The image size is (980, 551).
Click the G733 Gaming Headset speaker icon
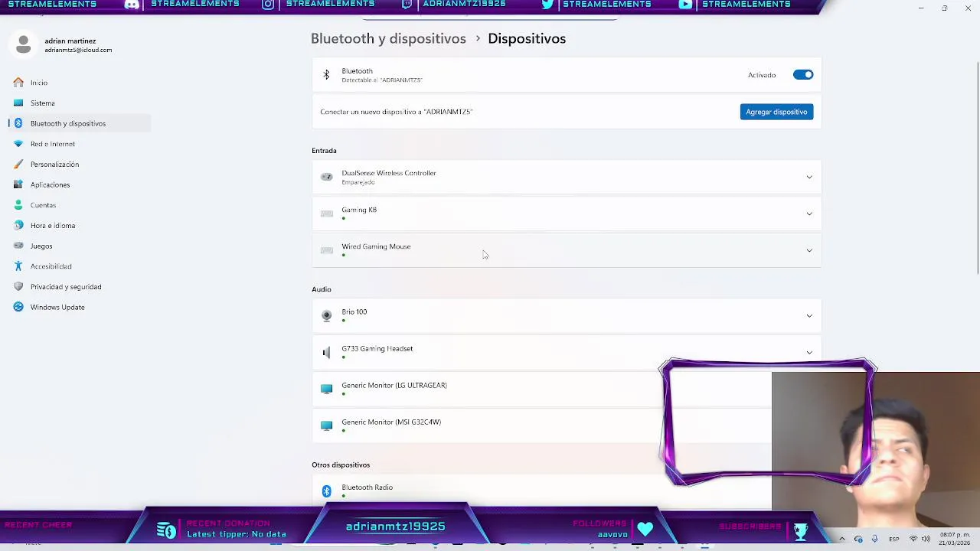click(327, 352)
